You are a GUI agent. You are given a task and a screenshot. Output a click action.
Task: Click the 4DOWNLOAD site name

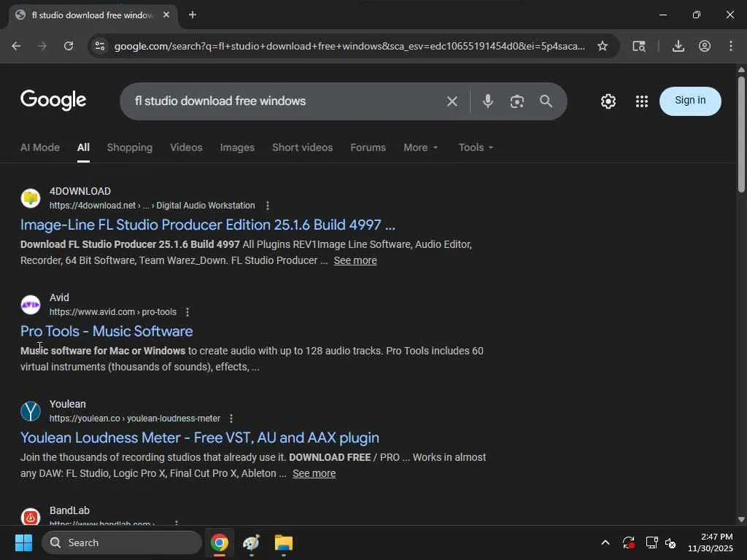point(80,192)
